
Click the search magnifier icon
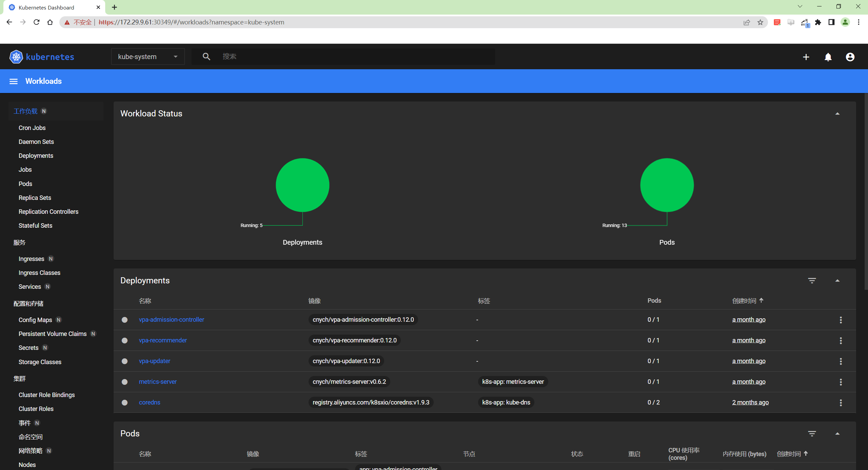pos(206,56)
